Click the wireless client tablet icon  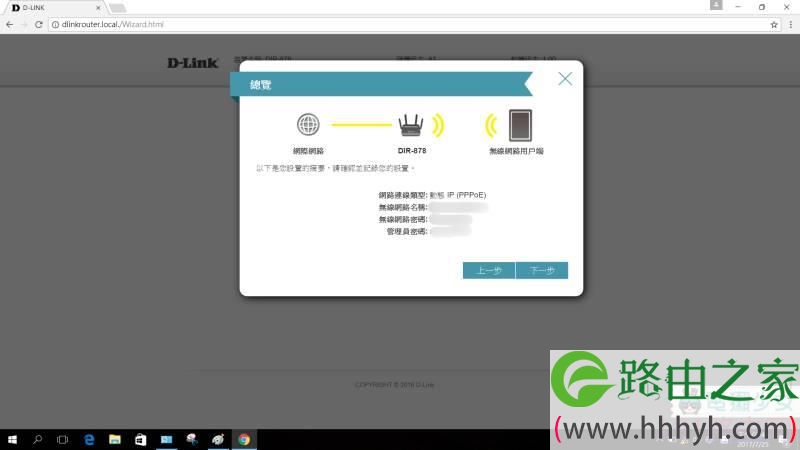coord(520,125)
